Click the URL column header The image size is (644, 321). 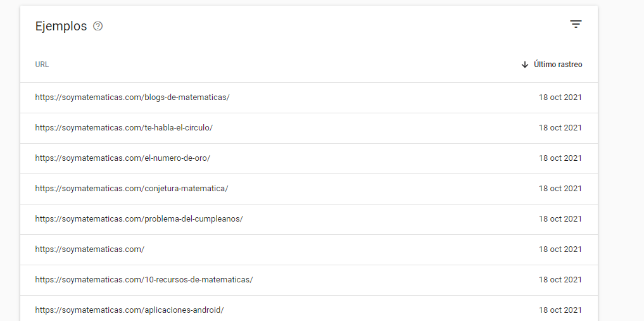[42, 65]
